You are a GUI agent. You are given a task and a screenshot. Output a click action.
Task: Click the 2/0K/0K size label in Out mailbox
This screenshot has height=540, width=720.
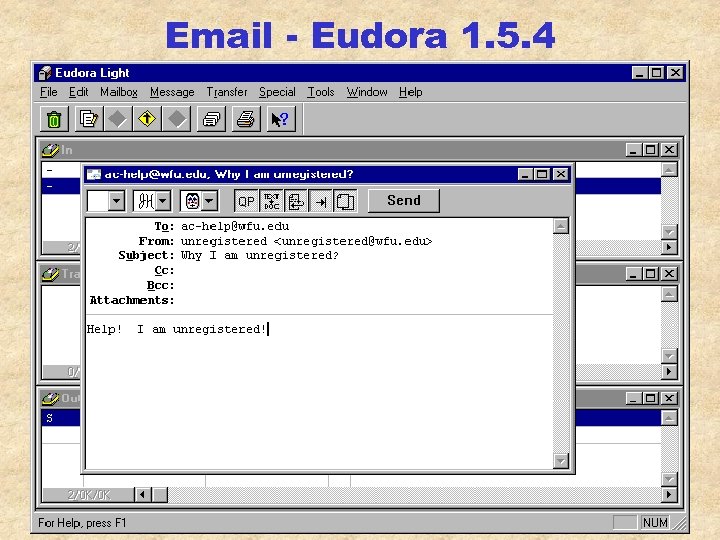tap(89, 495)
